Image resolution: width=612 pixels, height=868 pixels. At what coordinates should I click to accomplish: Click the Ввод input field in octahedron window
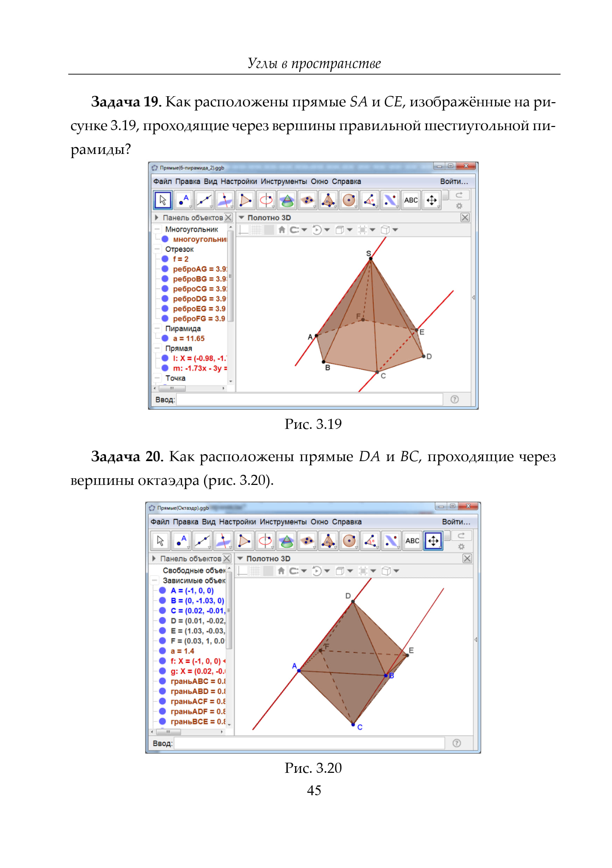tap(309, 743)
